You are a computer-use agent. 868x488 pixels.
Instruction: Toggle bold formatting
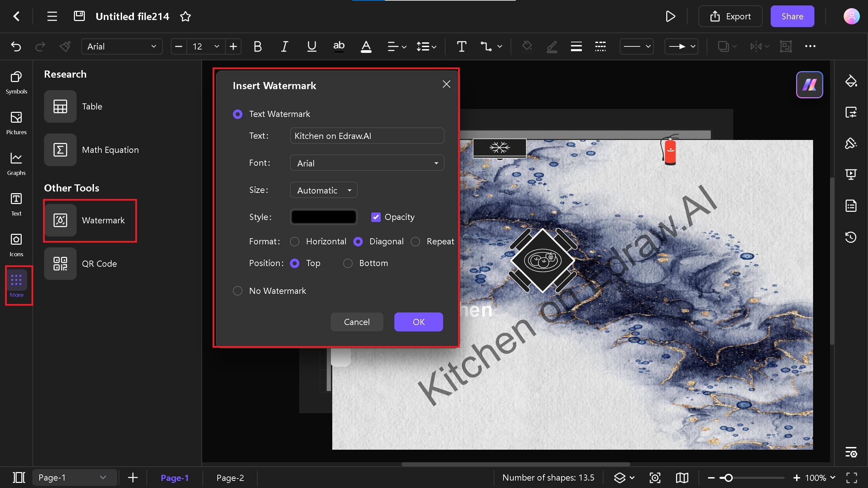click(258, 46)
